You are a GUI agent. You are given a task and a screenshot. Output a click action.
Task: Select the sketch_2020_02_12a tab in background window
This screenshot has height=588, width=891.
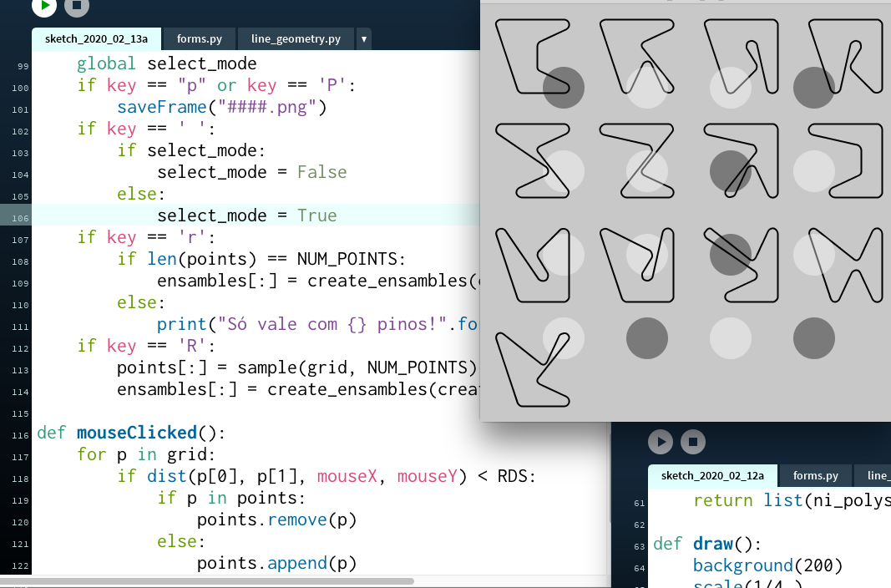tap(712, 475)
